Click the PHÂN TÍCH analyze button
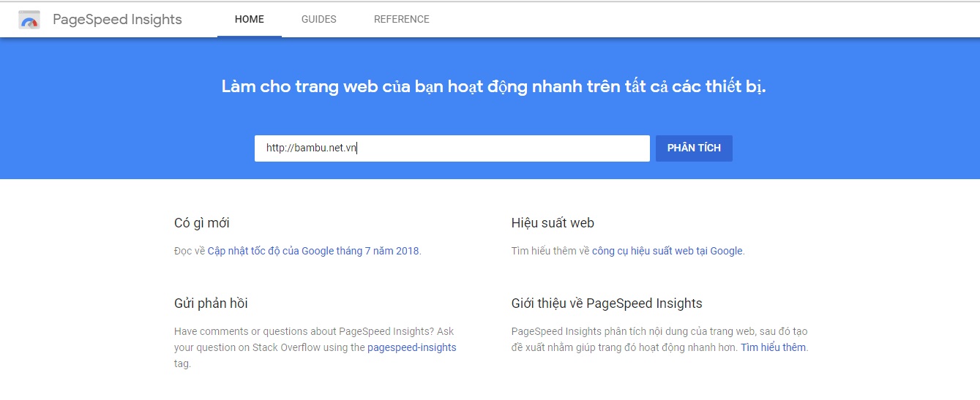 694,148
